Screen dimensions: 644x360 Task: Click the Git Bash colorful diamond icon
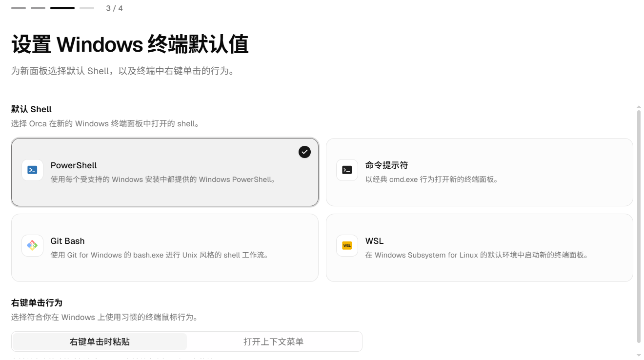click(x=32, y=245)
